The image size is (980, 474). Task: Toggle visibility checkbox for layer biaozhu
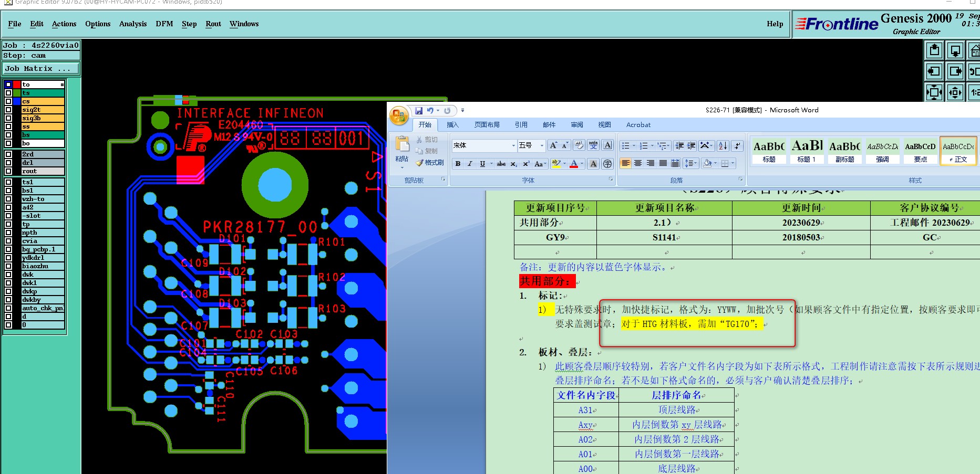coord(8,266)
